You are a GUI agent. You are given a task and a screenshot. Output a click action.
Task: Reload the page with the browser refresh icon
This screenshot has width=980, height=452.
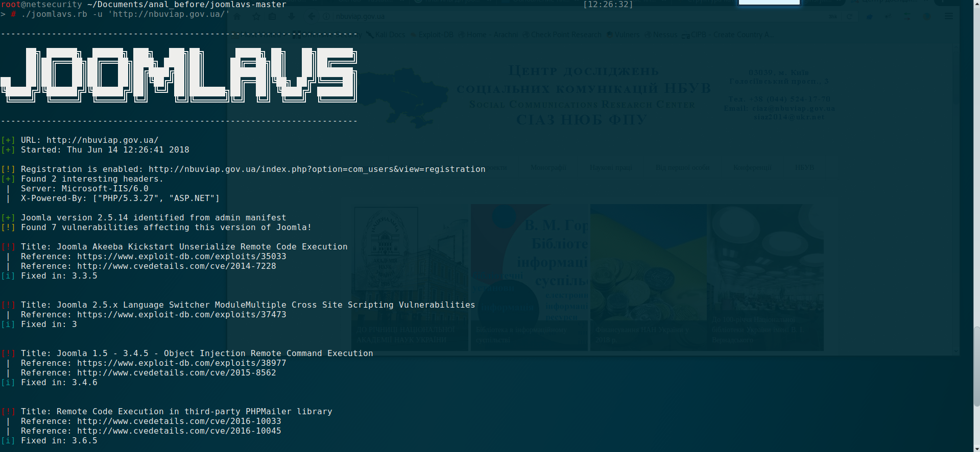[849, 16]
